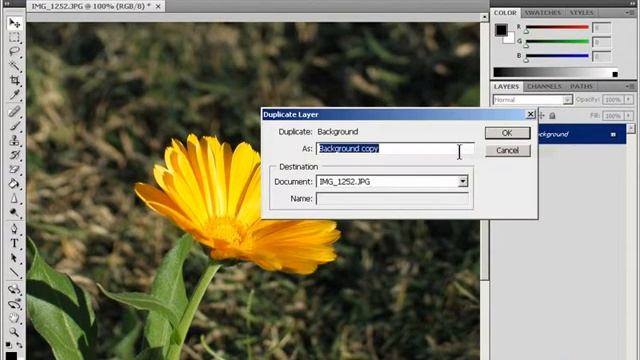
Task: Select the 3D Orbit tool
Action: pos(14,304)
